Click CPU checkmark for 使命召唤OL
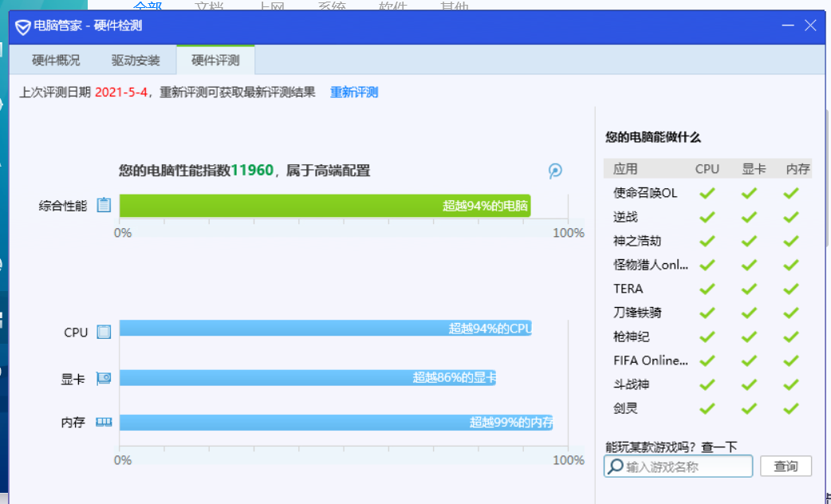 click(707, 193)
